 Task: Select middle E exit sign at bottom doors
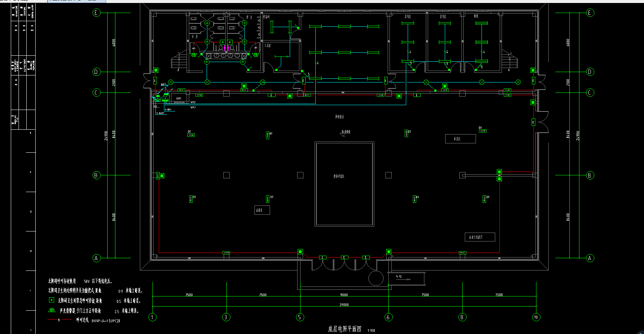coord(344,257)
